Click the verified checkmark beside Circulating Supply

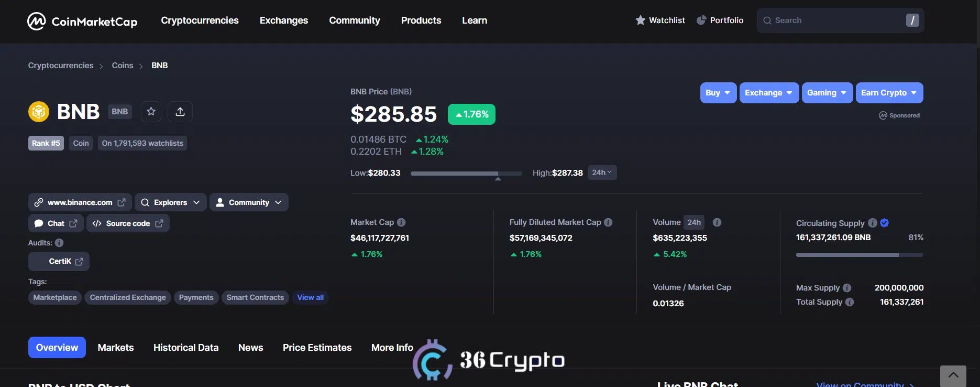click(x=885, y=223)
